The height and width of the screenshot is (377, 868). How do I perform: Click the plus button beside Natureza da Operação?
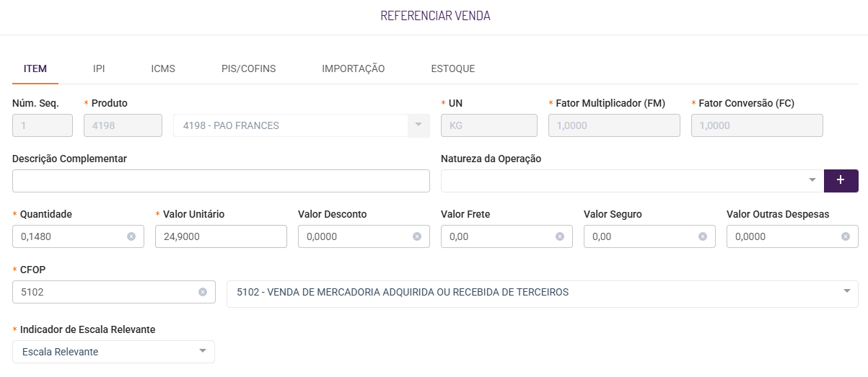click(x=841, y=181)
